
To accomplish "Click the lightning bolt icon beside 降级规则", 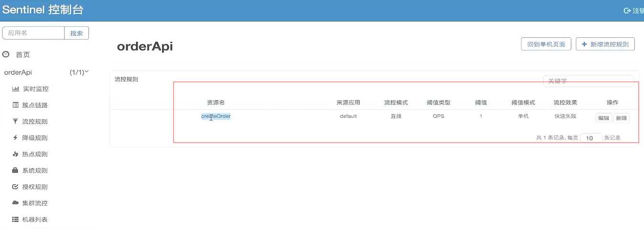I will pyautogui.click(x=15, y=138).
